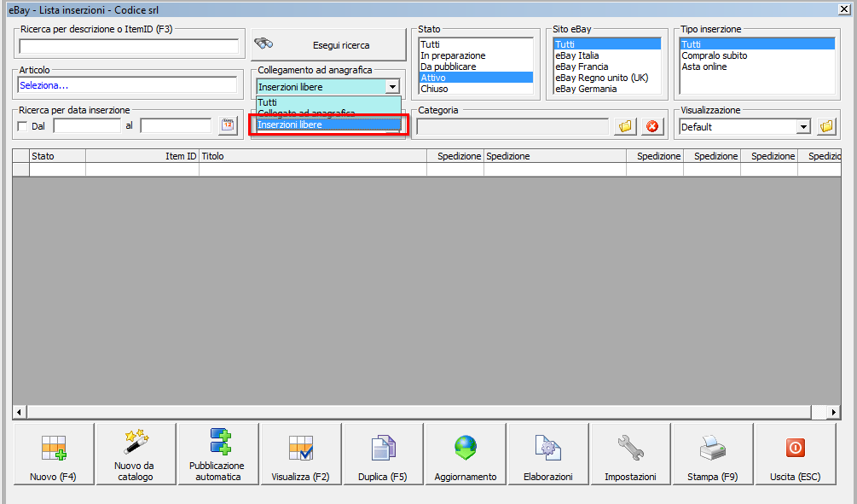Select Da pubblicare state
This screenshot has height=504, width=857.
coord(476,67)
